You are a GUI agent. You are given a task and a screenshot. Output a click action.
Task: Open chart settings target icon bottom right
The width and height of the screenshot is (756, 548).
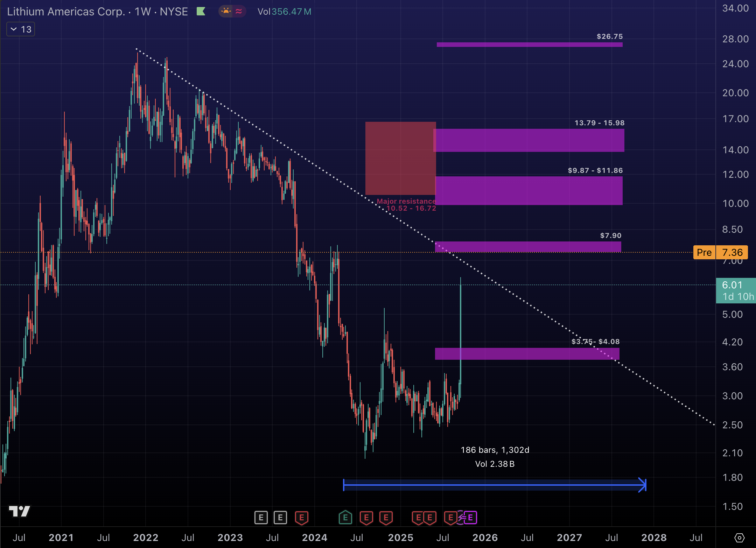pos(739,538)
